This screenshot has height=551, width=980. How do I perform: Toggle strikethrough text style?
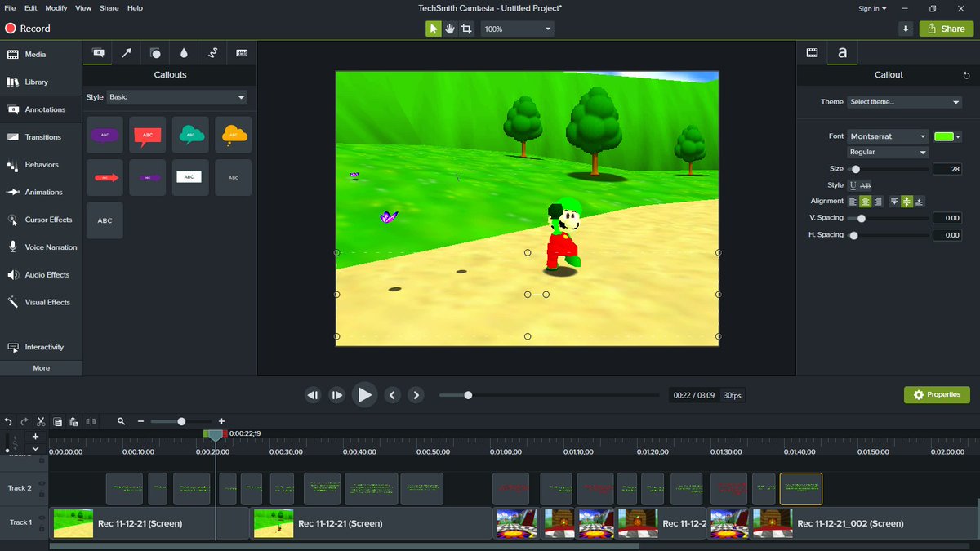[x=866, y=185]
